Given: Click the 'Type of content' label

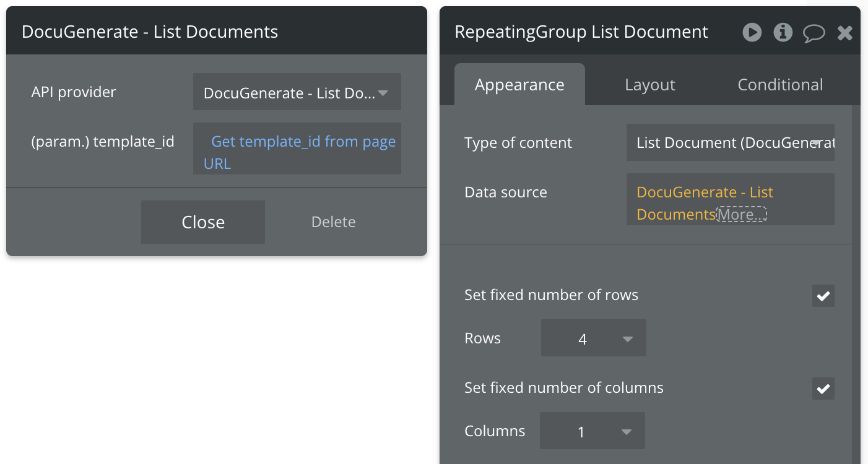Looking at the screenshot, I should 518,143.
